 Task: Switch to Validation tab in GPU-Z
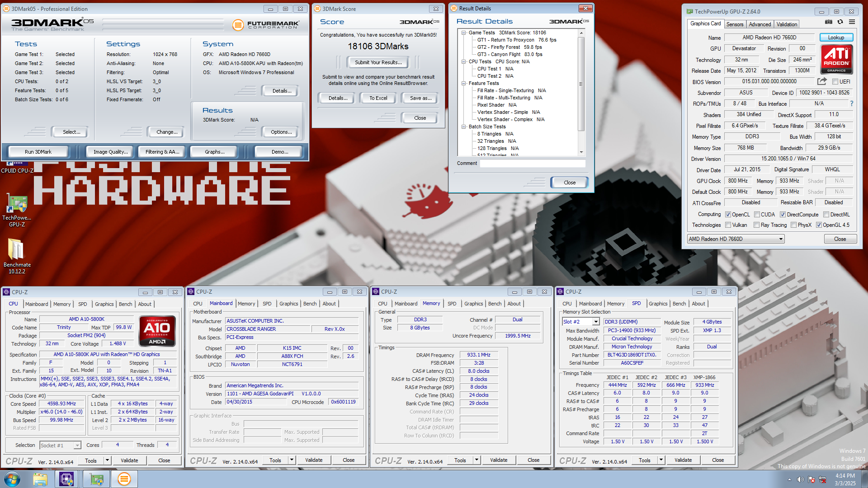(787, 24)
